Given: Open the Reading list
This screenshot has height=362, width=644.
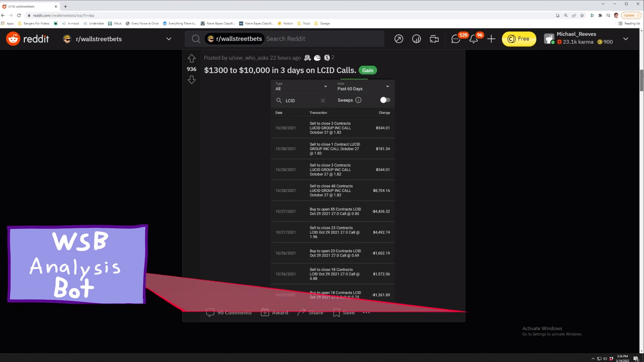Looking at the screenshot, I should [629, 23].
